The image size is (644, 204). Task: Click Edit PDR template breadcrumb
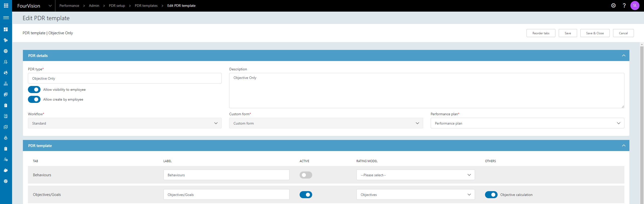(x=181, y=6)
